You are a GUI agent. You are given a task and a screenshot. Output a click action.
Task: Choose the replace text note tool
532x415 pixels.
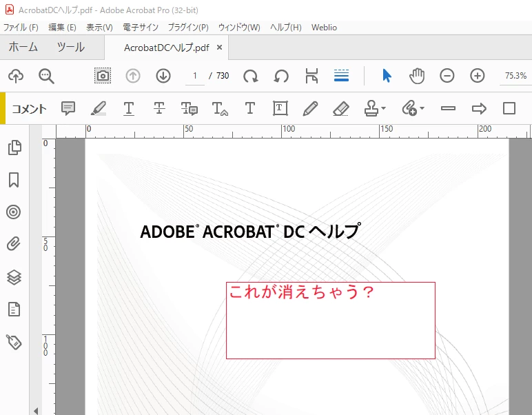pos(190,109)
